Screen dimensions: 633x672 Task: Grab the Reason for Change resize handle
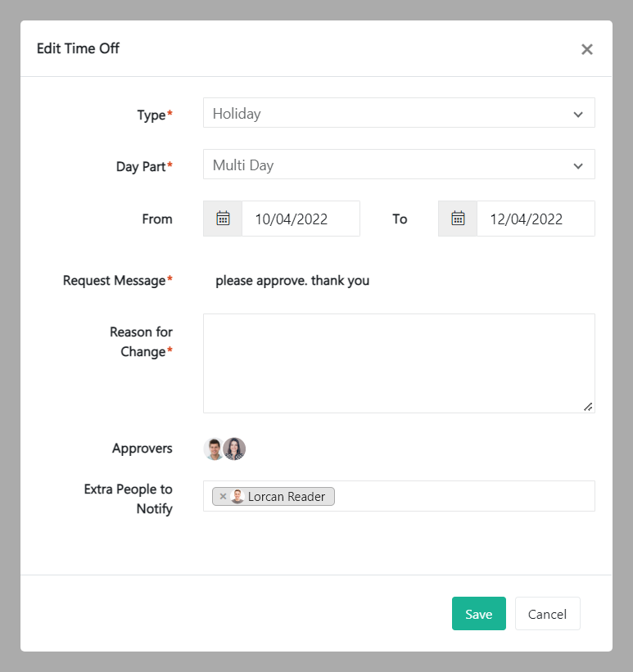pyautogui.click(x=588, y=406)
